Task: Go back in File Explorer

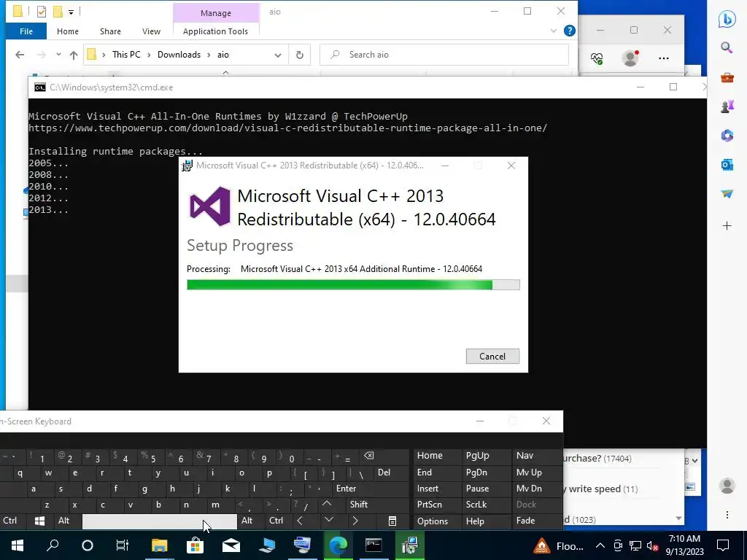Action: pos(20,55)
